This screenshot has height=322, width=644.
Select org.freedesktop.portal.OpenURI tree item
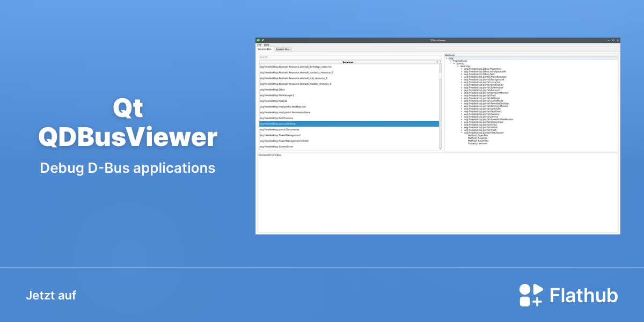click(x=482, y=109)
